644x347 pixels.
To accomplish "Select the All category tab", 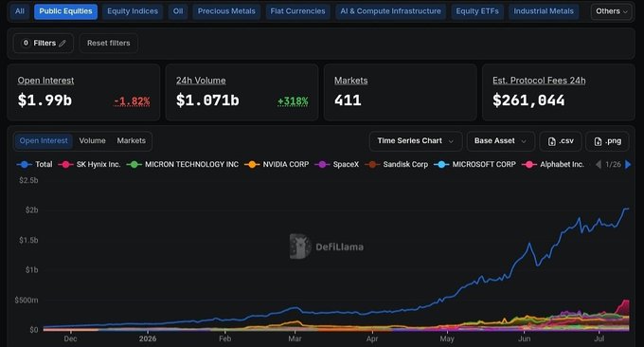I will [x=19, y=11].
